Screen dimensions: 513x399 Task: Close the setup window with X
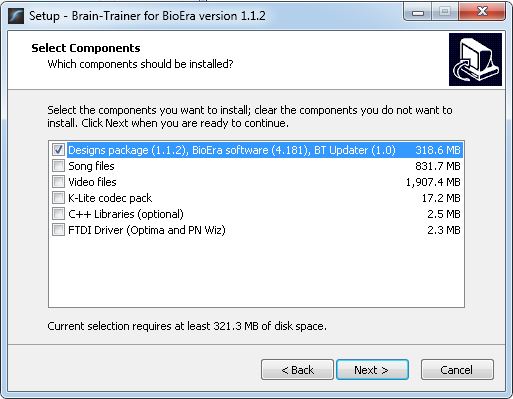point(482,12)
